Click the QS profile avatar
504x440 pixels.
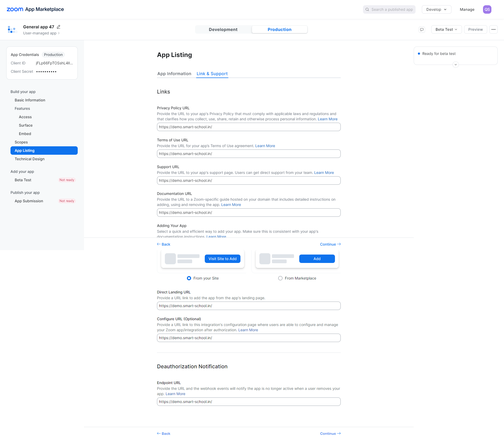[487, 9]
